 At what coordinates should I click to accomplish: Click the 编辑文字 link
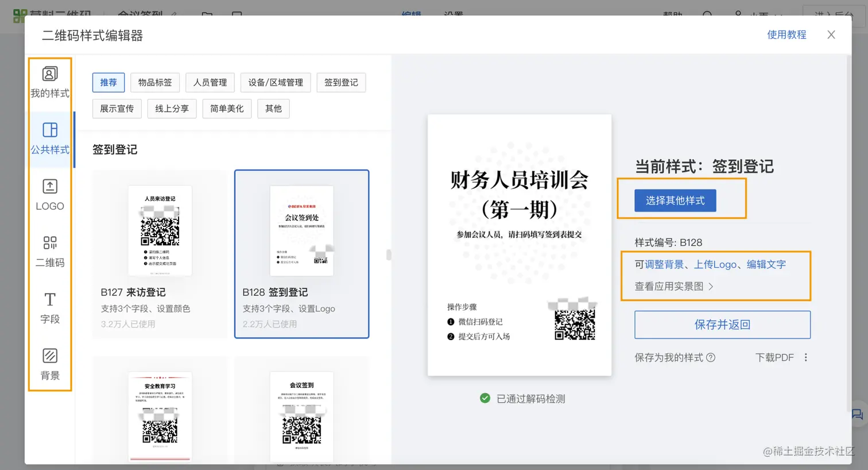click(766, 264)
